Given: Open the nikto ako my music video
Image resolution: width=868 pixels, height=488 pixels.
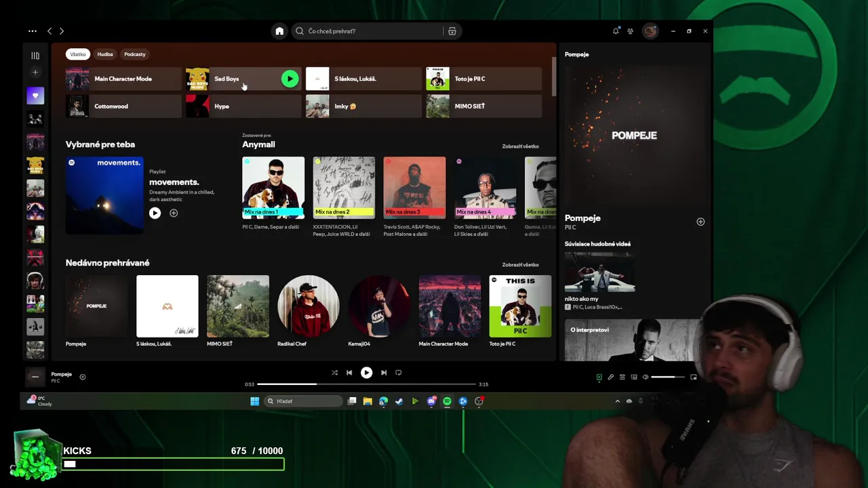Looking at the screenshot, I should tap(599, 272).
